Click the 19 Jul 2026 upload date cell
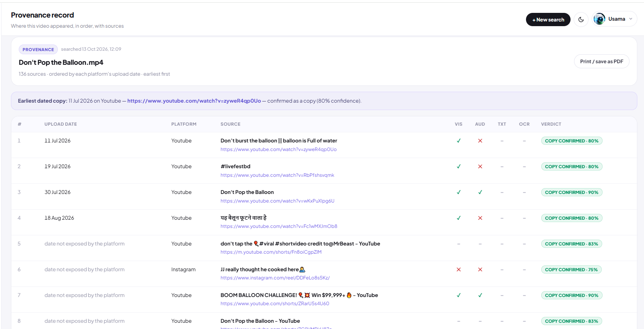The width and height of the screenshot is (644, 329). tap(57, 167)
